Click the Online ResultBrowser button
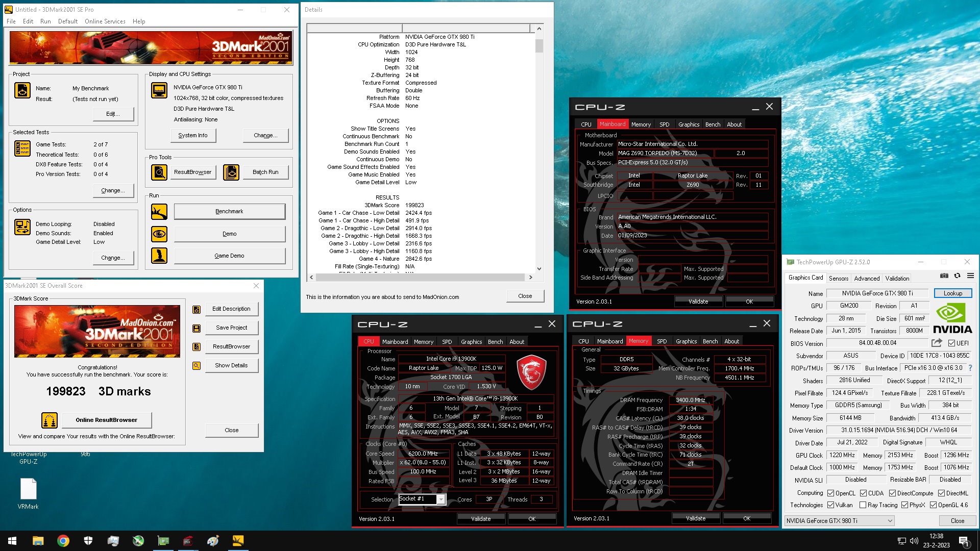This screenshot has height=551, width=980. click(107, 420)
